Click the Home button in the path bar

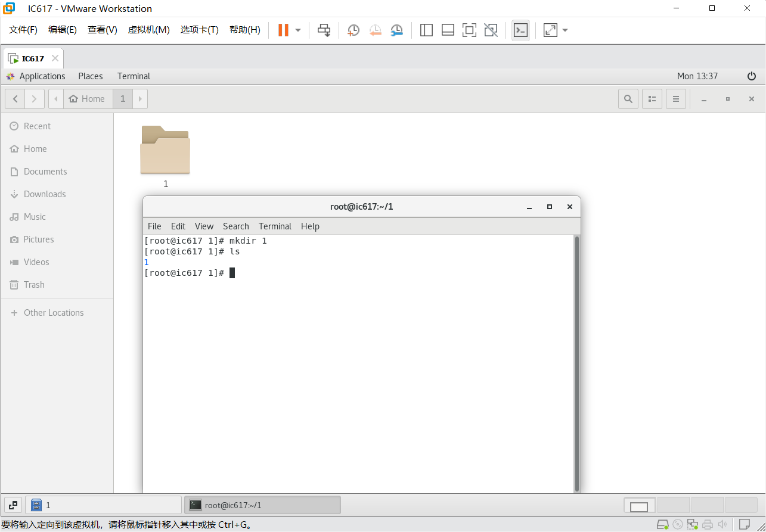88,99
